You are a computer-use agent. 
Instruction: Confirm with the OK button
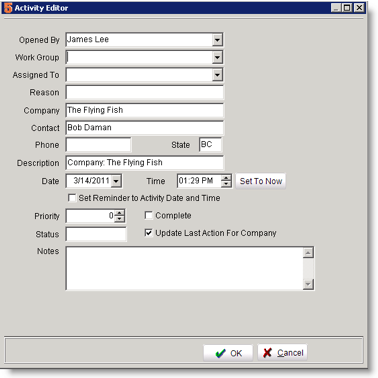pos(228,353)
